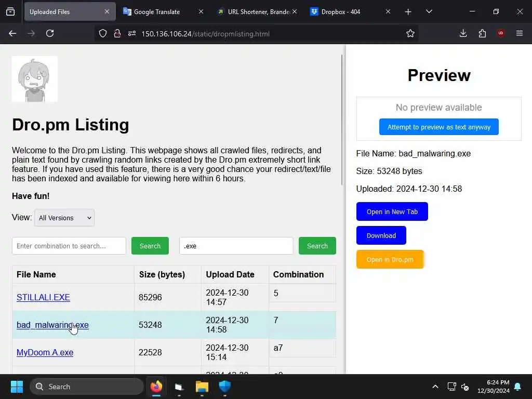532x399 pixels.
Task: Click the Preview heading
Action: click(438, 75)
